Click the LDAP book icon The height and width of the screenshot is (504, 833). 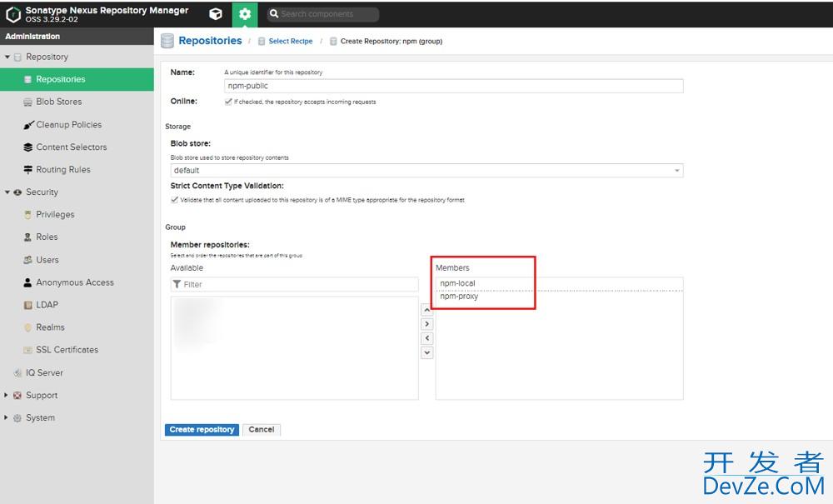tap(27, 305)
